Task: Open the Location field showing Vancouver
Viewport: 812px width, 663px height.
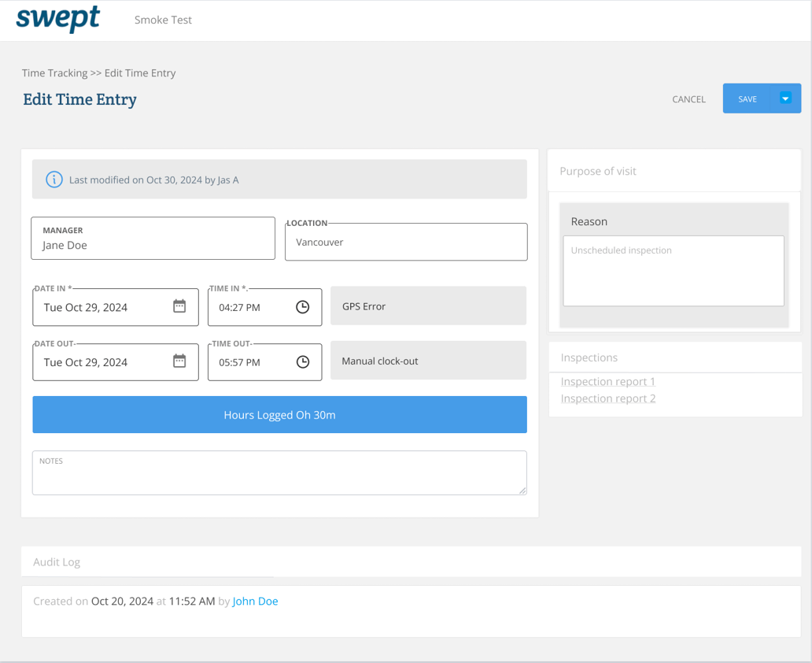Action: coord(406,243)
